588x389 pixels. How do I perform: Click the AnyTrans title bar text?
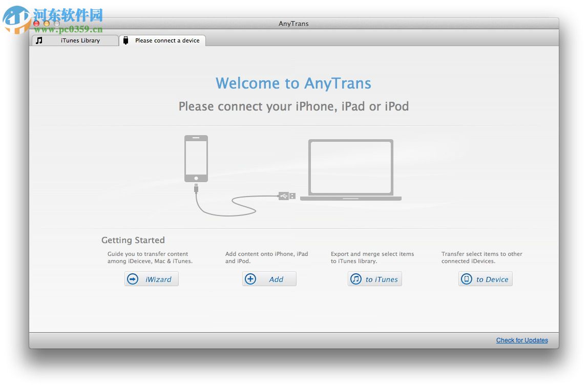coord(293,24)
